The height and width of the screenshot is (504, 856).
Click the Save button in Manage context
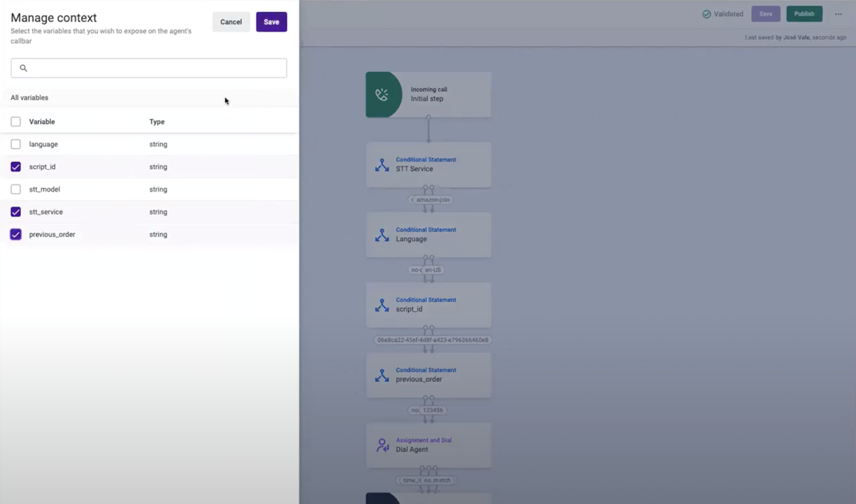pyautogui.click(x=271, y=22)
